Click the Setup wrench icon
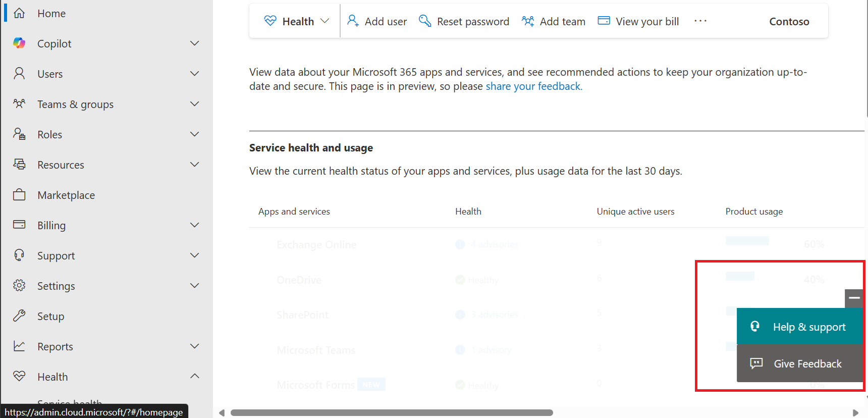868x418 pixels. (x=19, y=316)
